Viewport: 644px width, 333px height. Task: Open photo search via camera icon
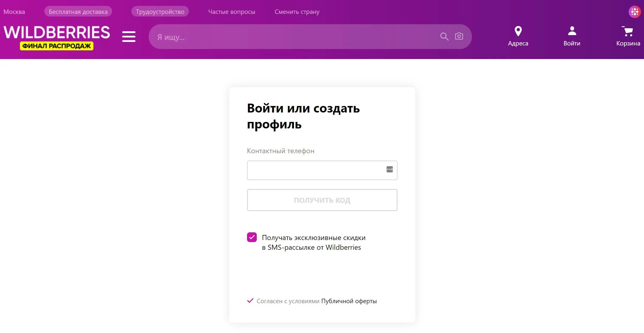pyautogui.click(x=459, y=36)
